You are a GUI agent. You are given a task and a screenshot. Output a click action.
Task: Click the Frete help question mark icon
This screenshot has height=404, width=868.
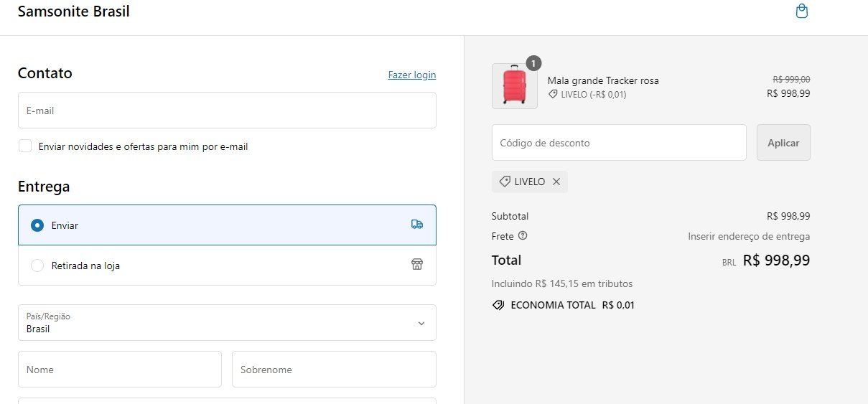[523, 235]
